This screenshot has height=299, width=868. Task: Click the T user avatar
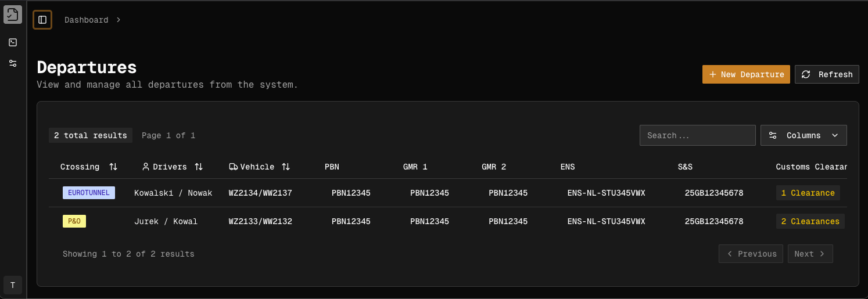13,285
